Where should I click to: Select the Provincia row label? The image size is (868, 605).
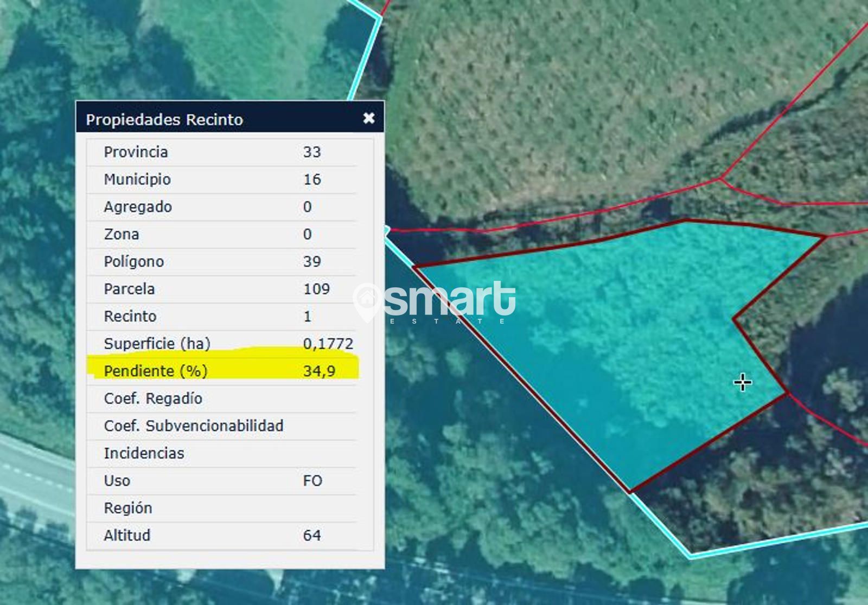tap(136, 152)
